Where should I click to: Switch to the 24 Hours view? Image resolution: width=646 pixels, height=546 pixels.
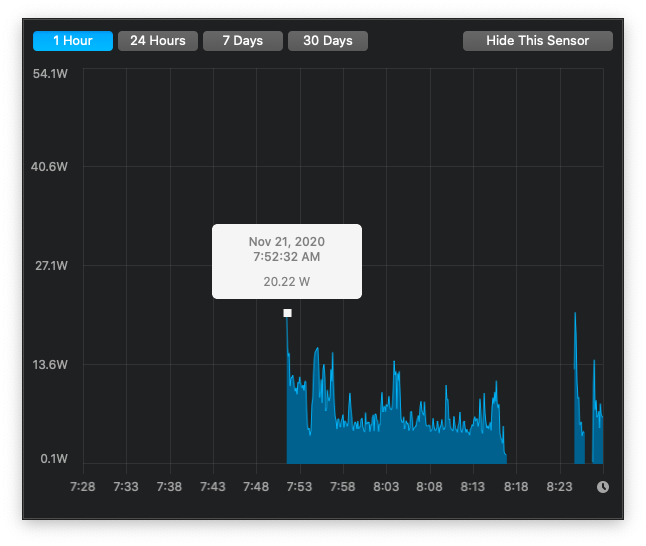(x=158, y=41)
